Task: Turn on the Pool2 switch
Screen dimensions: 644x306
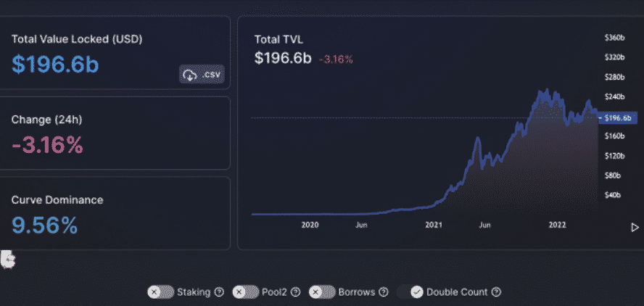Action: [x=245, y=292]
